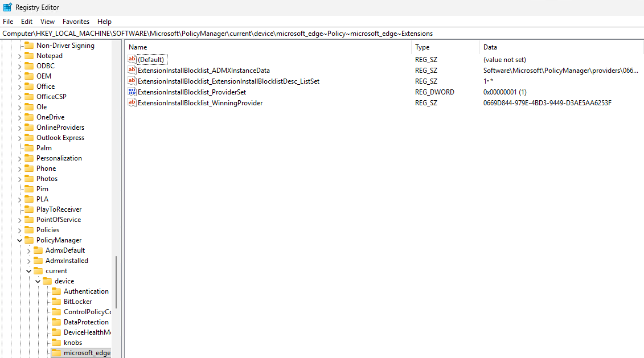Open the Favorites menu
Image resolution: width=644 pixels, height=358 pixels.
pyautogui.click(x=76, y=22)
